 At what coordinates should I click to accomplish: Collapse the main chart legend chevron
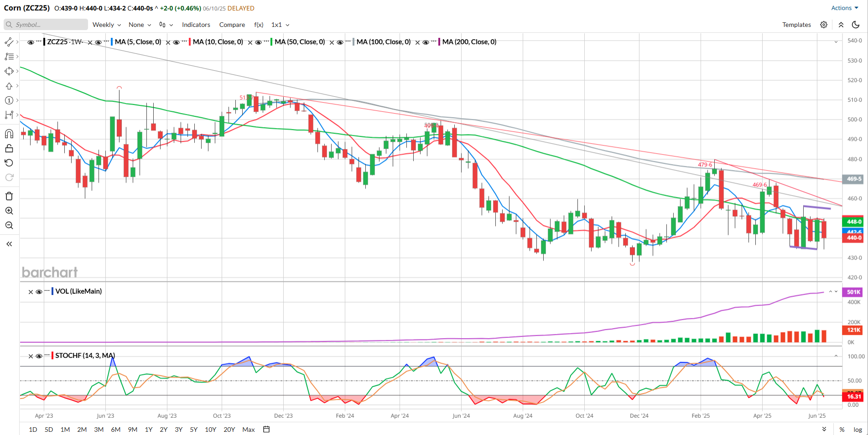pyautogui.click(x=836, y=42)
